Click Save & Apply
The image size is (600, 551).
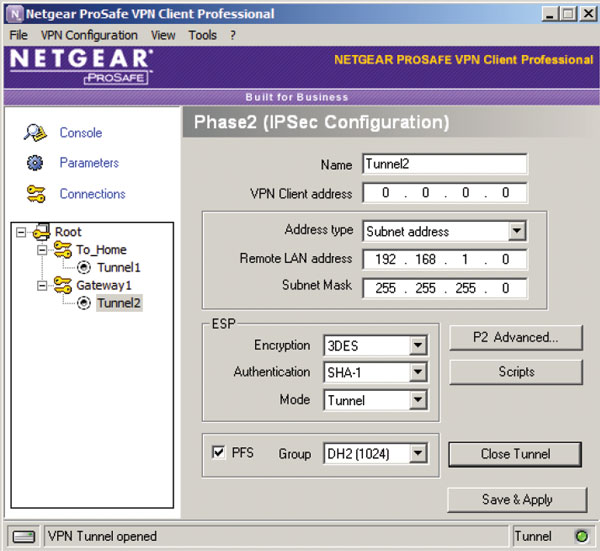tap(517, 499)
